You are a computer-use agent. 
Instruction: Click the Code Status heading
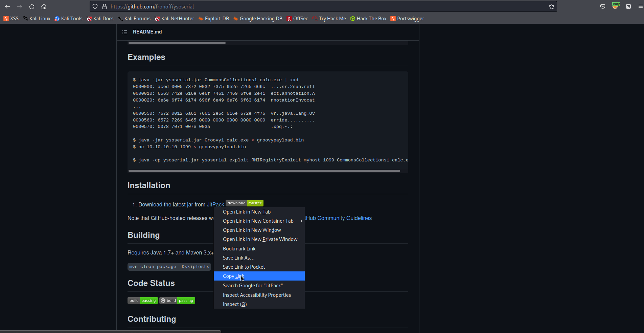click(x=151, y=283)
